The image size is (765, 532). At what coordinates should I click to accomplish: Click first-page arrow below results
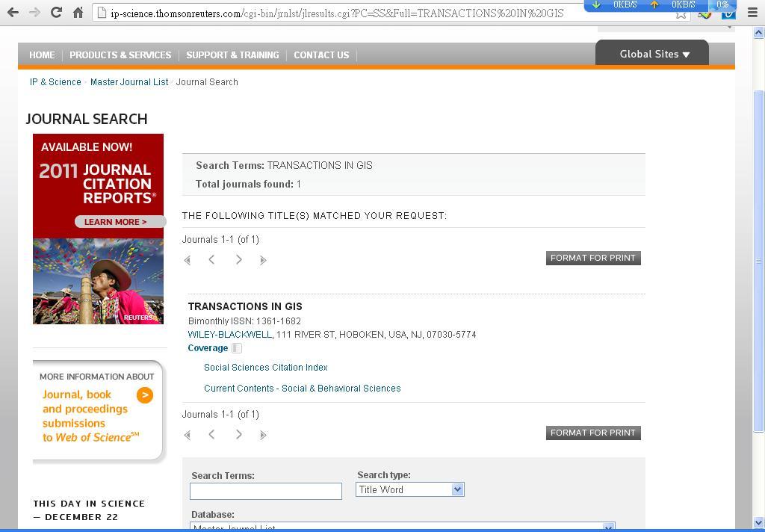click(x=187, y=435)
